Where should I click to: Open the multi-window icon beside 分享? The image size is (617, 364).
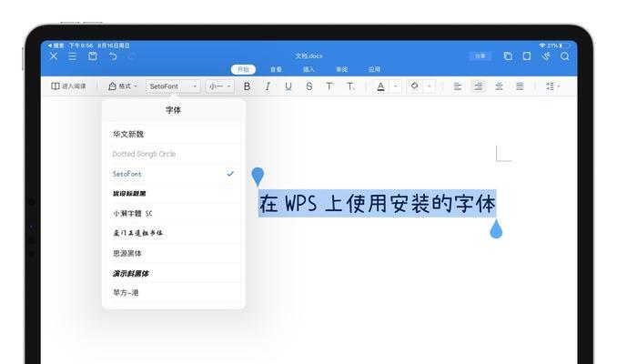pyautogui.click(x=508, y=56)
